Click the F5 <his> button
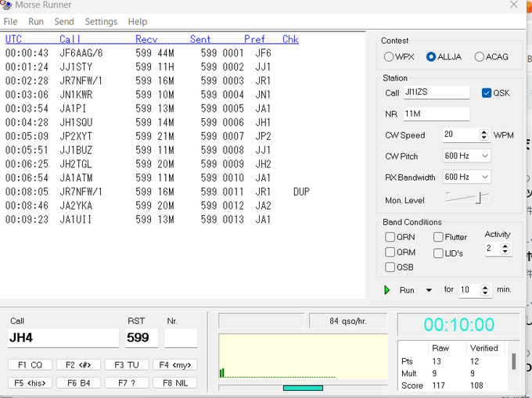Viewport: 532px width, 398px height. (31, 383)
